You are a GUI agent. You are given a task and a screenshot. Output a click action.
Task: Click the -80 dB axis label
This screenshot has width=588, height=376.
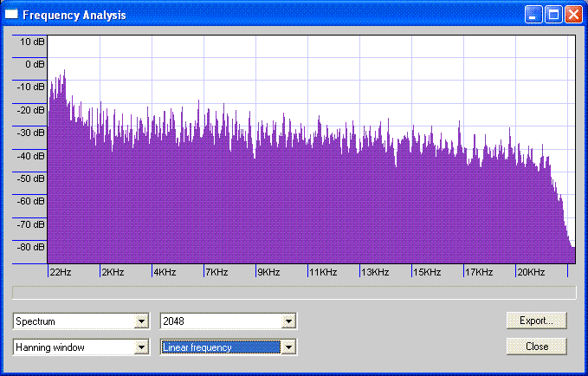tap(31, 247)
